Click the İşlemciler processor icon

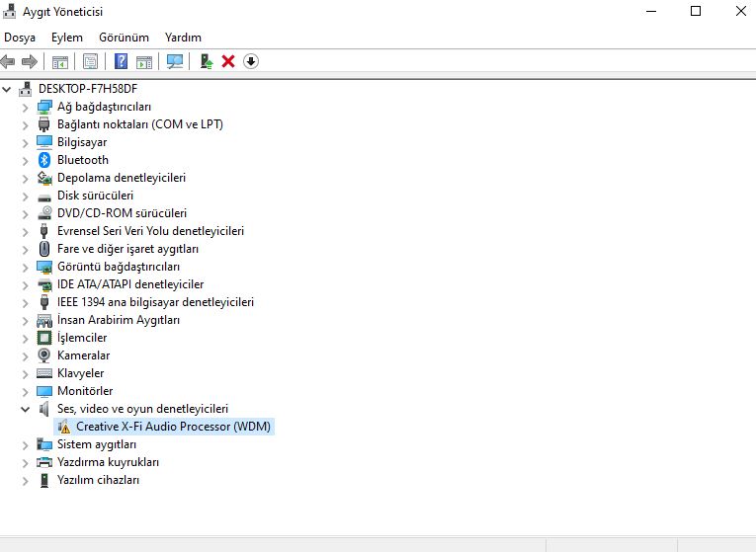pyautogui.click(x=44, y=338)
